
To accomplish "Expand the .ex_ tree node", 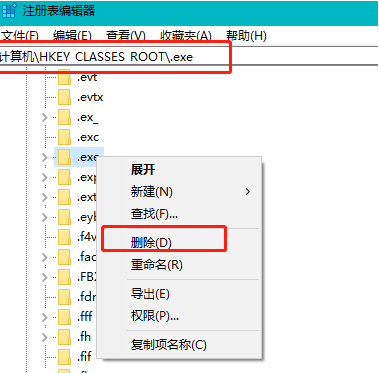I will [45, 117].
